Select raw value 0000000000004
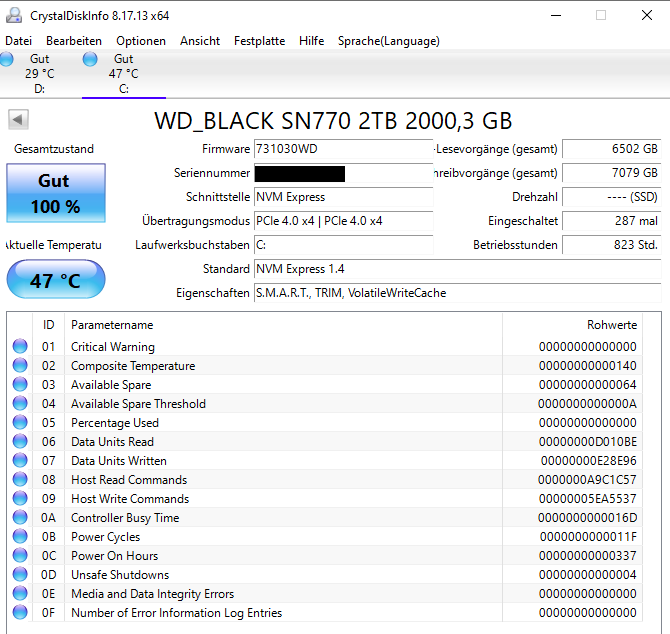Screen dimensions: 670x634 coord(588,575)
